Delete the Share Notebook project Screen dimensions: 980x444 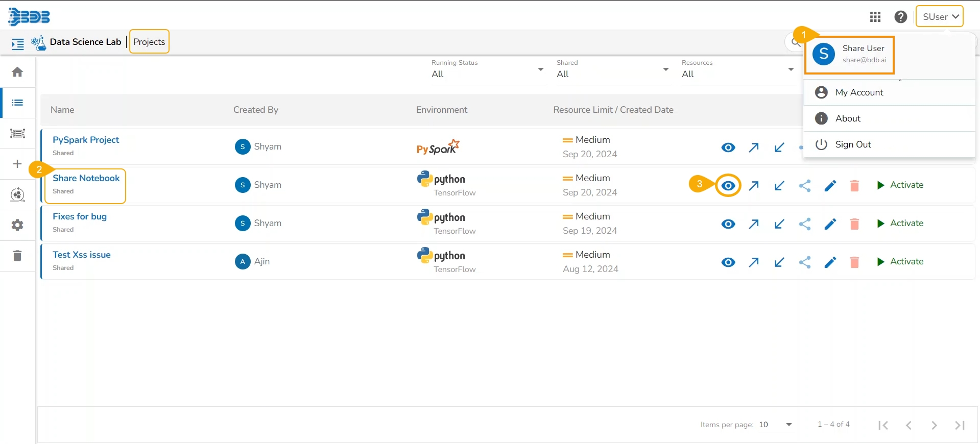pyautogui.click(x=854, y=186)
